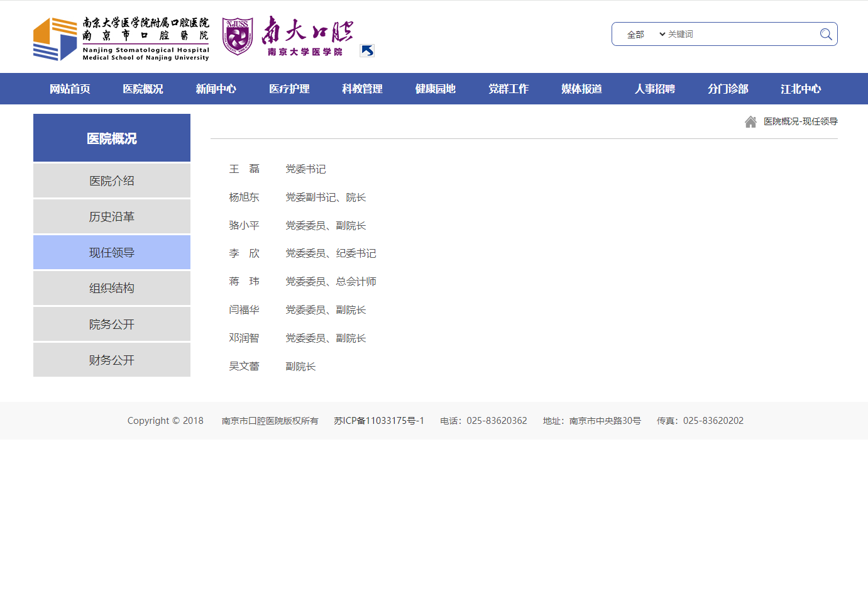Select 现任领导 in the sidebar
Image resolution: width=868 pixels, height=600 pixels.
coord(112,252)
